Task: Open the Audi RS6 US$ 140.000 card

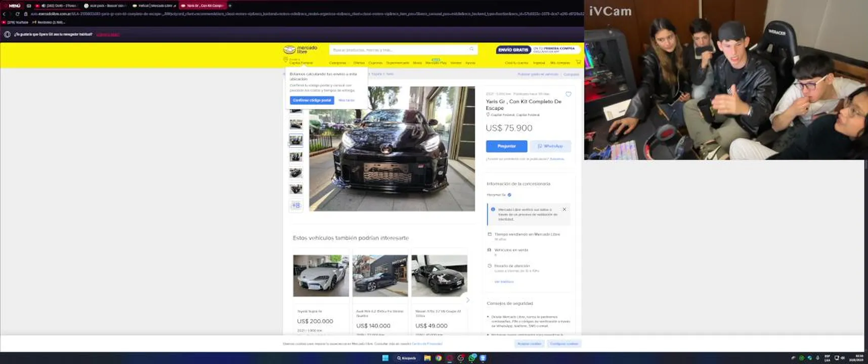Action: [380, 292]
